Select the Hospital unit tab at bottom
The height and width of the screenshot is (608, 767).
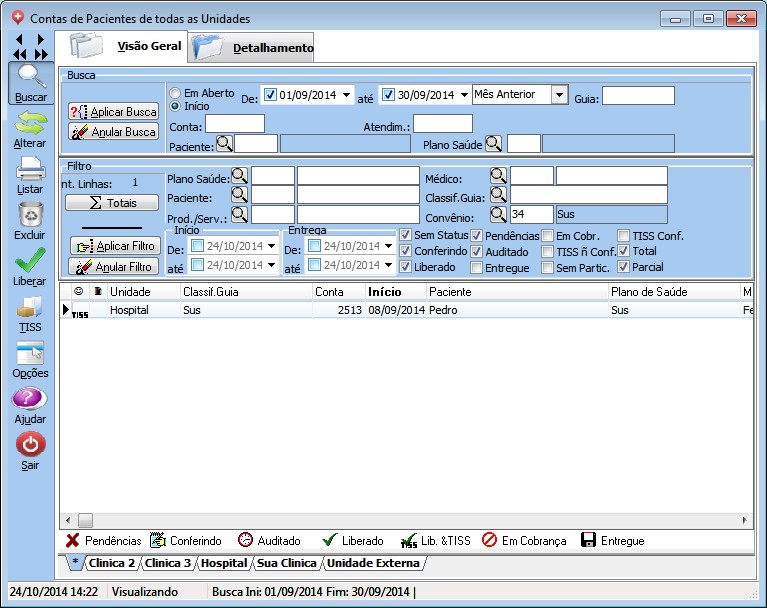click(223, 563)
